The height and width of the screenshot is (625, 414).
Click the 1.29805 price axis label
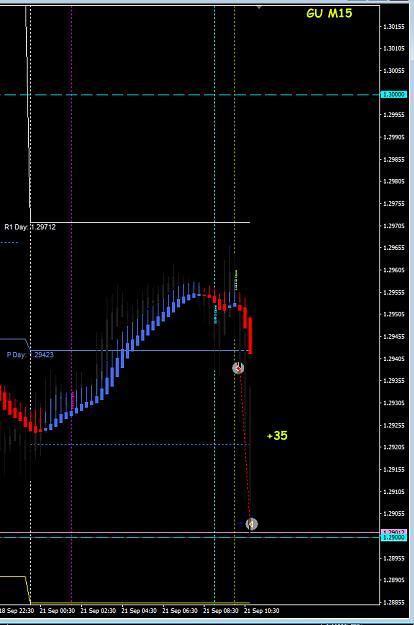pyautogui.click(x=394, y=182)
